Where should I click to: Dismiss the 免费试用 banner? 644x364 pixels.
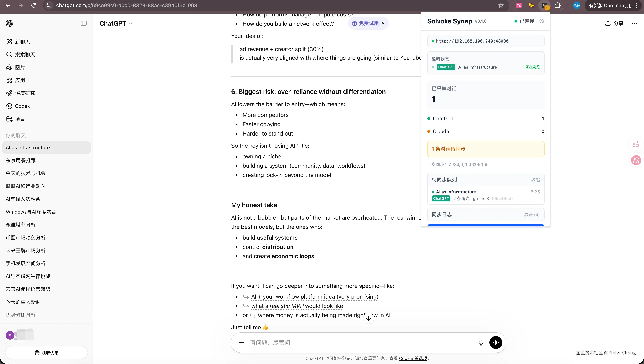[x=383, y=23]
